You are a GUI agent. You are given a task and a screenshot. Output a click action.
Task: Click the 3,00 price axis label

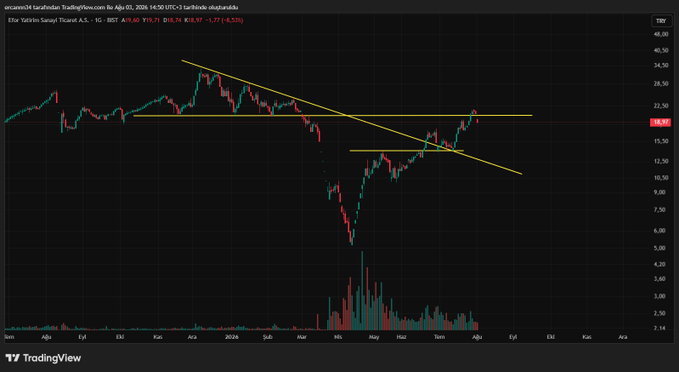(x=661, y=296)
